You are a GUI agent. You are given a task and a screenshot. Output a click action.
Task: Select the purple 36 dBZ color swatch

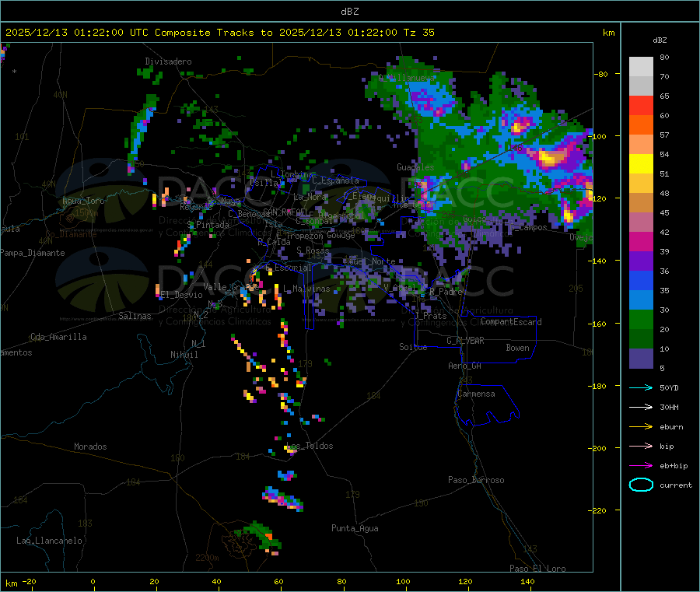641,261
